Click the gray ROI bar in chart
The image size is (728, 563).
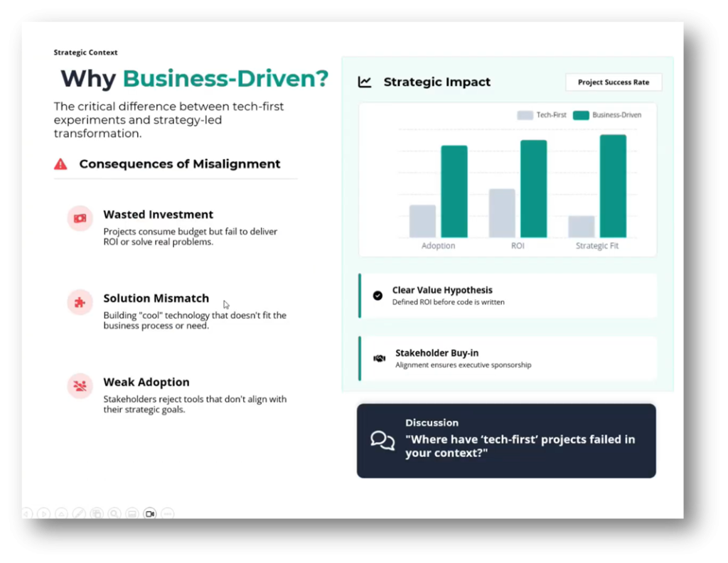tap(502, 213)
